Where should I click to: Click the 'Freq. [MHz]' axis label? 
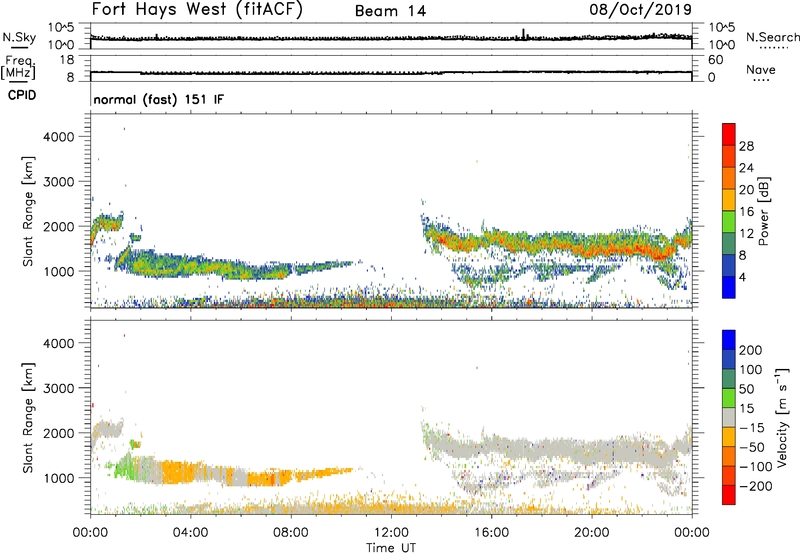18,67
